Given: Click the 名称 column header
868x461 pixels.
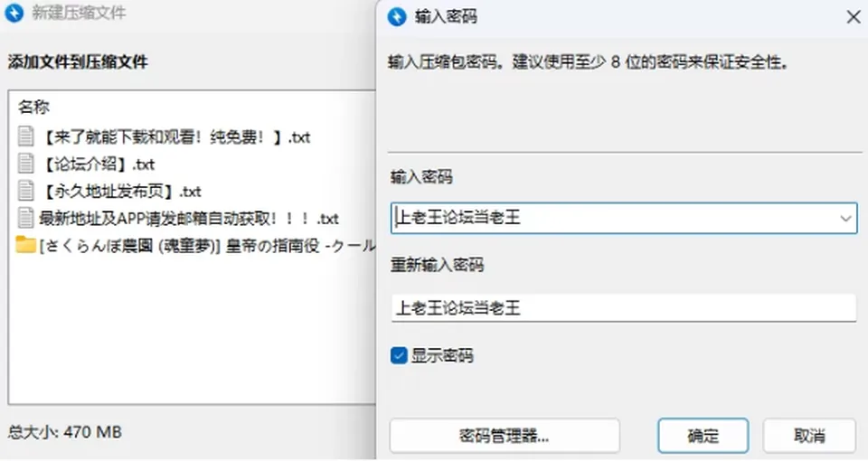Looking at the screenshot, I should (x=33, y=107).
